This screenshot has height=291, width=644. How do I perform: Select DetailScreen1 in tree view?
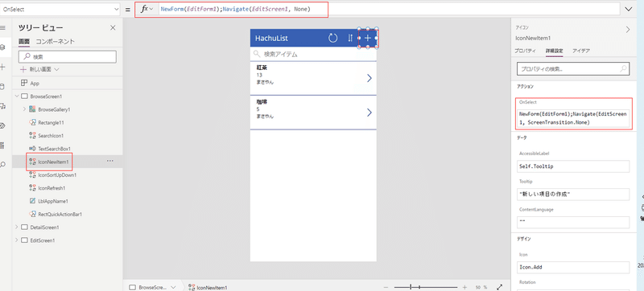tap(44, 227)
